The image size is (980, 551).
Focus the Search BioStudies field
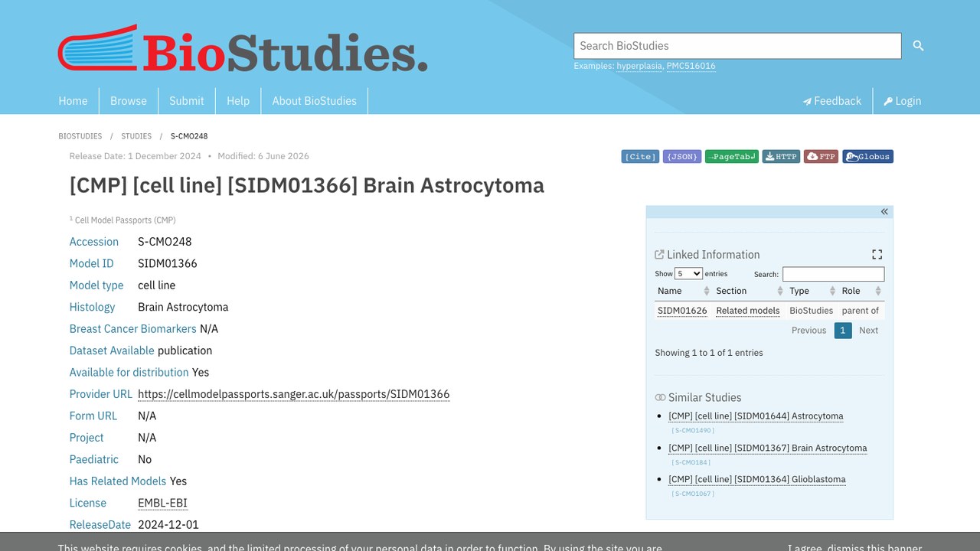[x=737, y=46]
